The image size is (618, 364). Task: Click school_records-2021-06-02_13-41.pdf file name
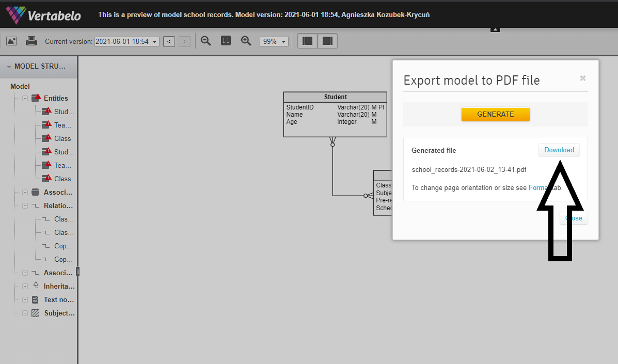pyautogui.click(x=469, y=170)
